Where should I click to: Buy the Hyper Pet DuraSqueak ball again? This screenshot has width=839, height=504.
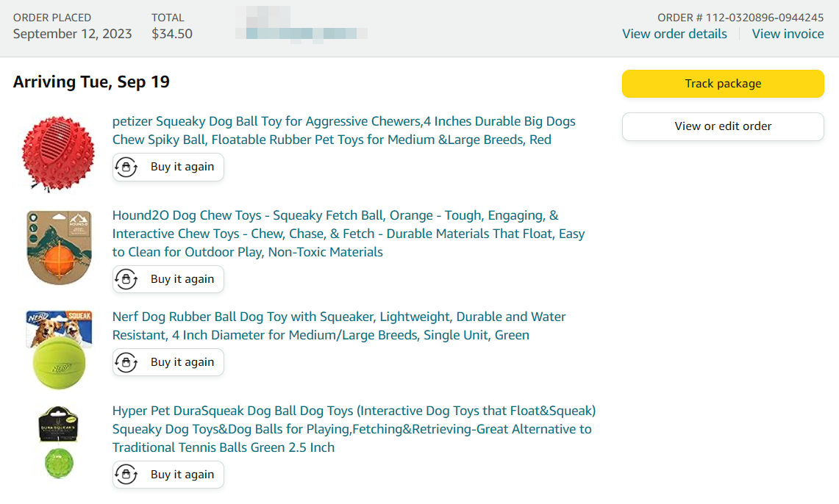pyautogui.click(x=168, y=475)
